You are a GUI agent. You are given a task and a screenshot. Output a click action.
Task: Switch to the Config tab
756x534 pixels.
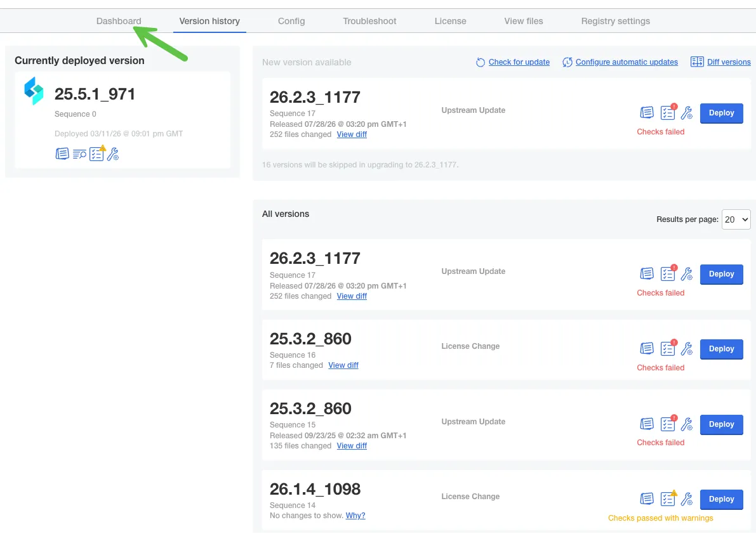pos(291,21)
